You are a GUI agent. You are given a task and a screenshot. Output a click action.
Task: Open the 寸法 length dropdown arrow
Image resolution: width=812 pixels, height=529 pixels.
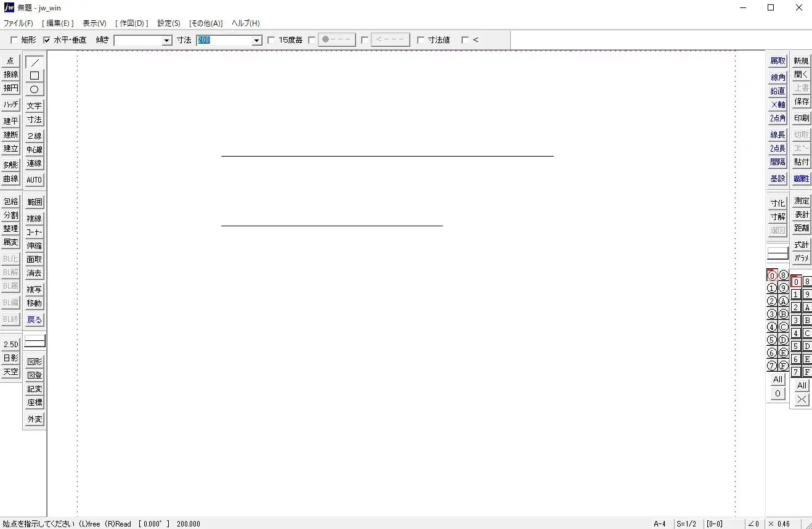(257, 41)
